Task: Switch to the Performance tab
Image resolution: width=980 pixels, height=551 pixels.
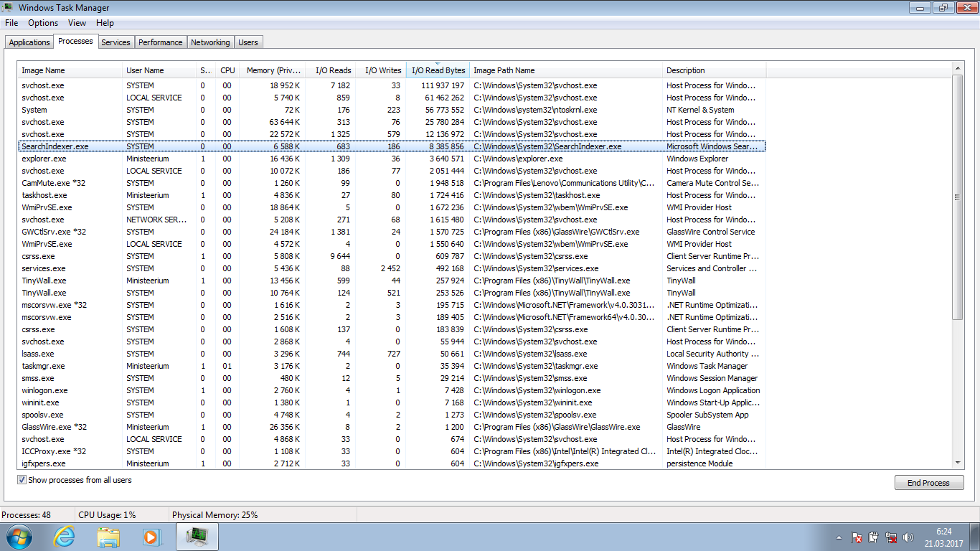Action: click(x=160, y=42)
